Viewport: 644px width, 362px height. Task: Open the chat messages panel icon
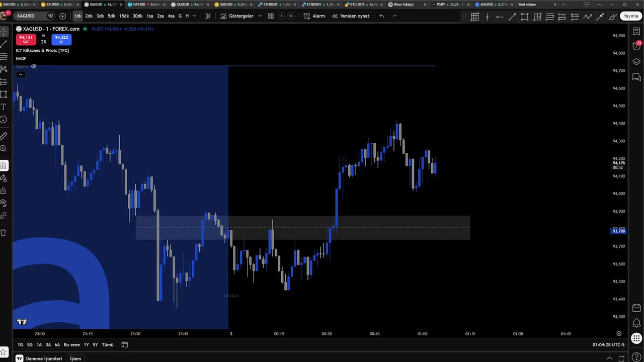tap(636, 77)
